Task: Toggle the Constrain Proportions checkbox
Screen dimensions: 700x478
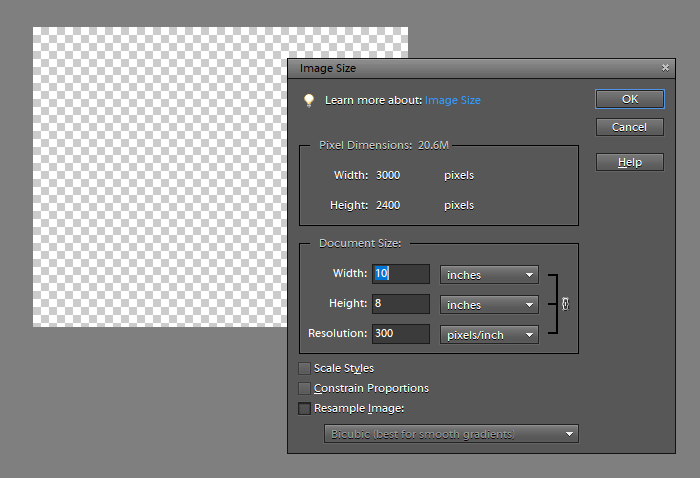Action: 305,388
